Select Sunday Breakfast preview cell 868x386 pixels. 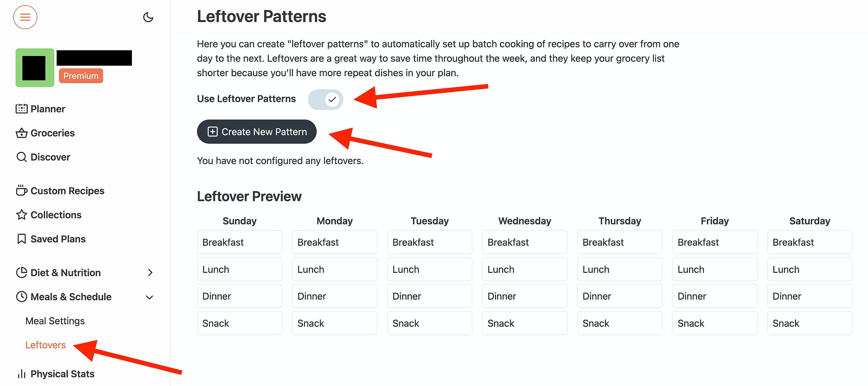[x=239, y=242]
